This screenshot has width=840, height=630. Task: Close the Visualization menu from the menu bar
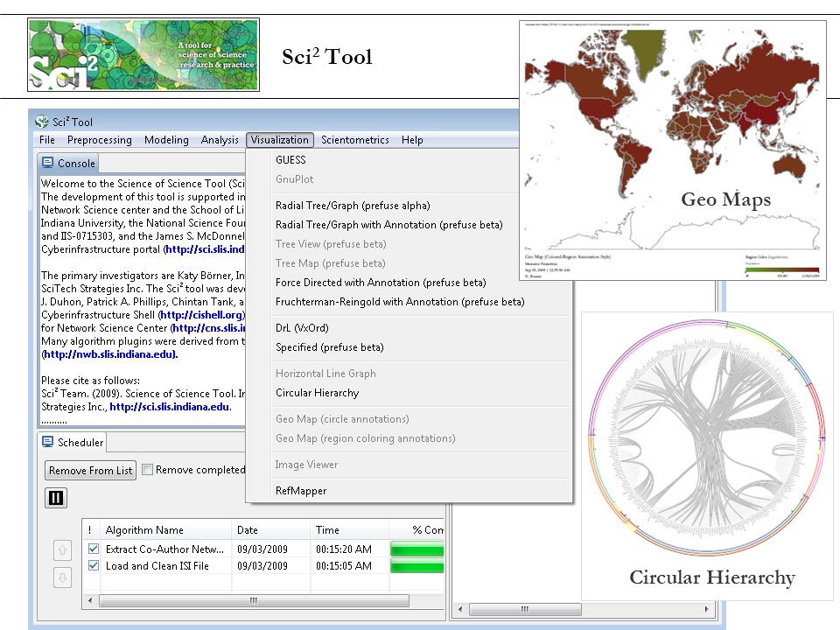(280, 140)
